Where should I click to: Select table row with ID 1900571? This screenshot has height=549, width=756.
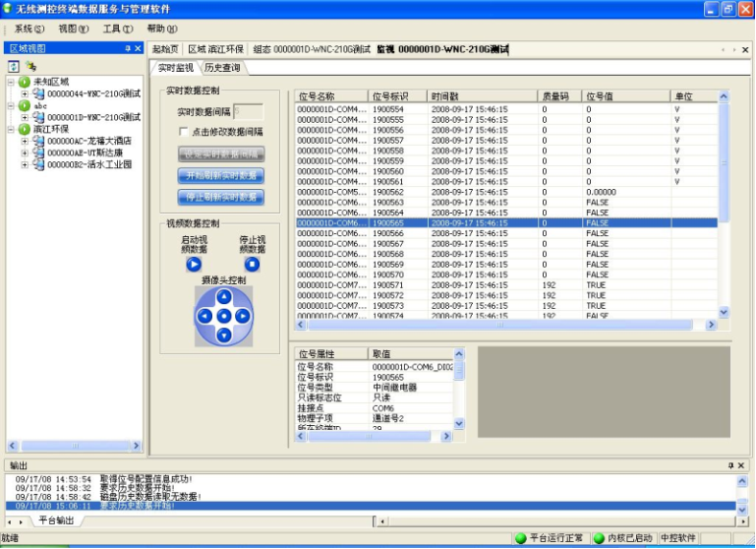pyautogui.click(x=506, y=285)
